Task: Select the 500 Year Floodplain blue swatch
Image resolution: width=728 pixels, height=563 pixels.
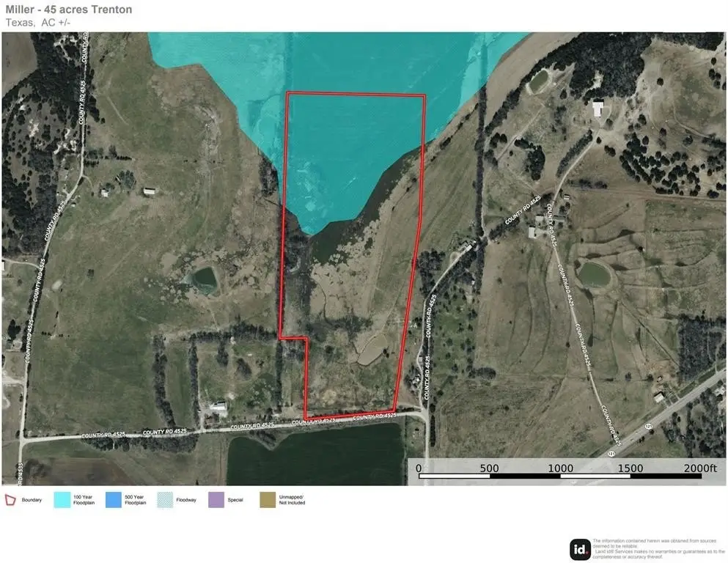Action: pyautogui.click(x=114, y=500)
